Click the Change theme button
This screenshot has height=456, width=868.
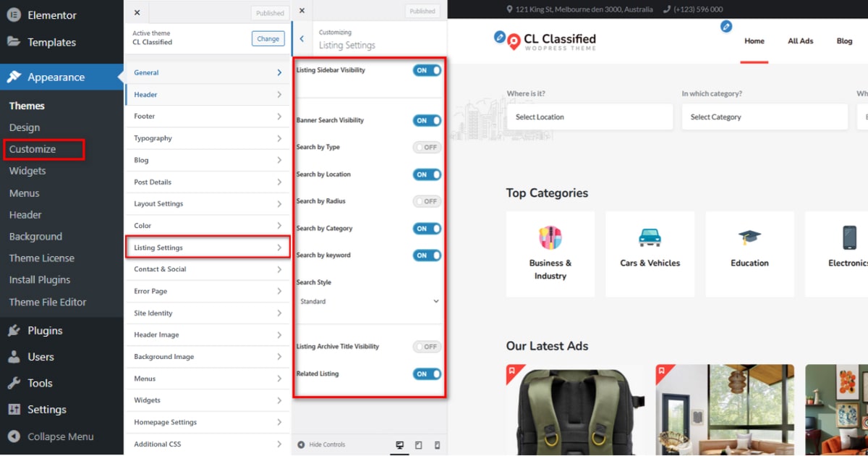coord(268,39)
